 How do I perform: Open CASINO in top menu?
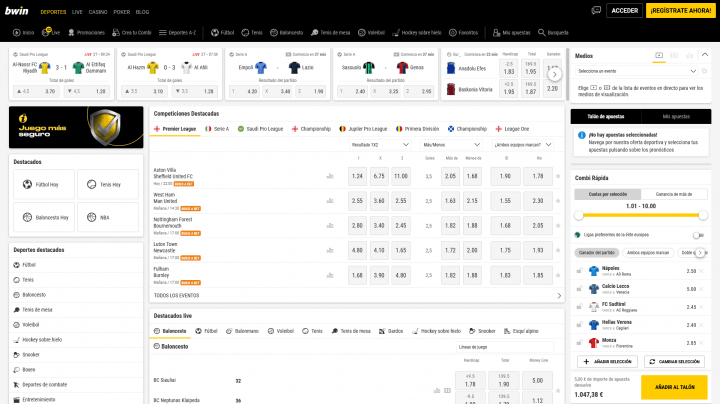point(98,12)
